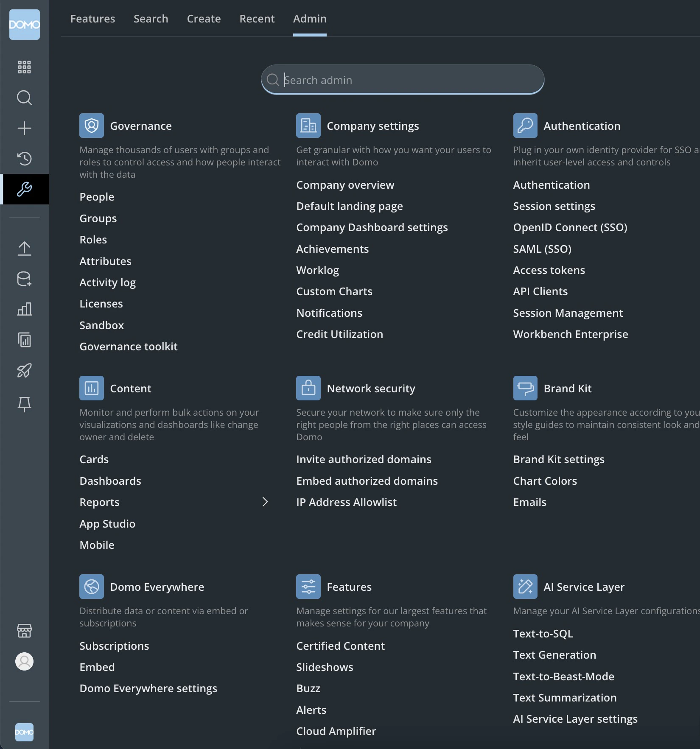Open SAML (SSO) settings

[542, 249]
